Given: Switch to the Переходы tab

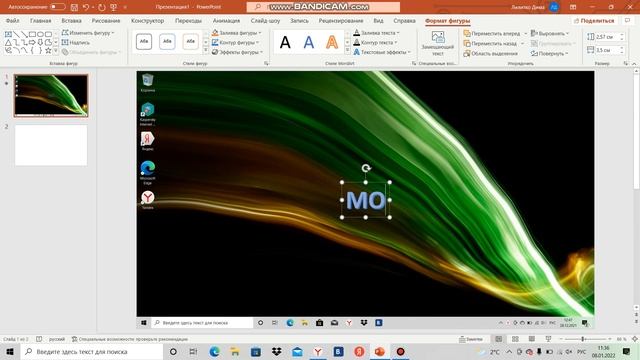Looking at the screenshot, I should [188, 20].
